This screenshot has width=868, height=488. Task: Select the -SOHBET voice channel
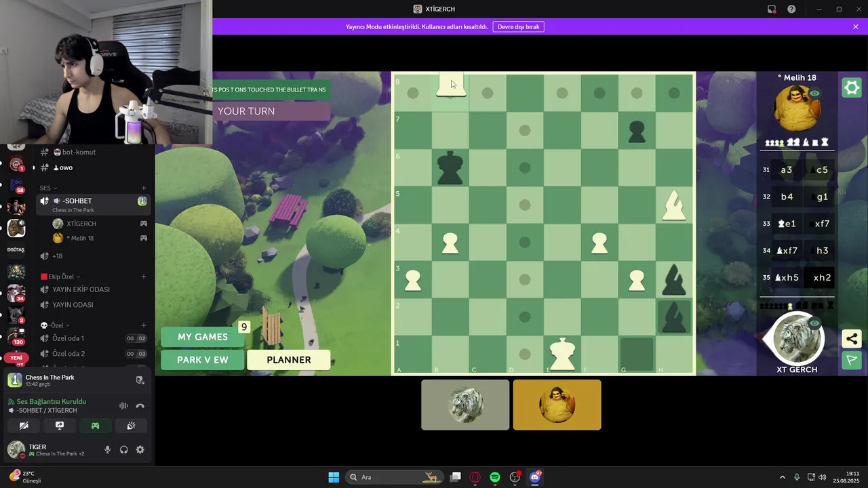coord(92,205)
